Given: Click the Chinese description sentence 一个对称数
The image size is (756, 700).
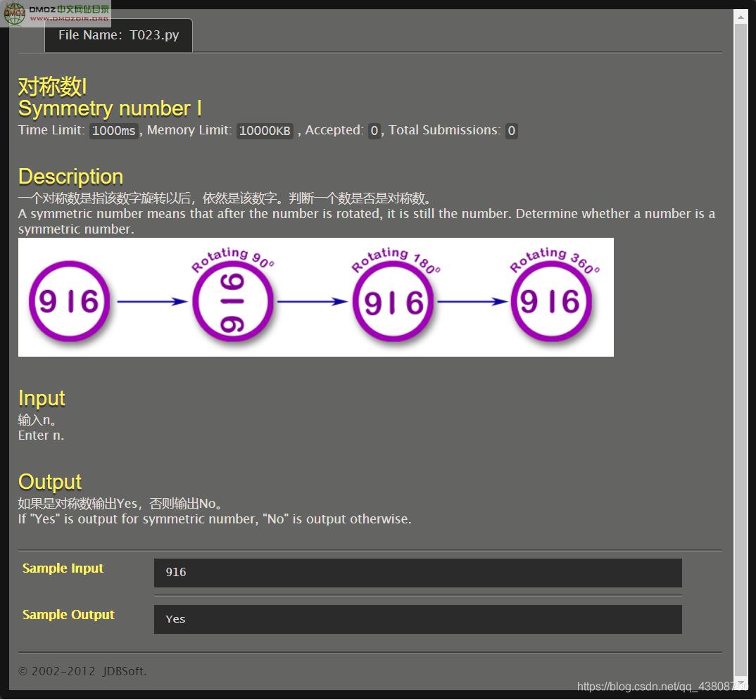Looking at the screenshot, I should pyautogui.click(x=225, y=198).
